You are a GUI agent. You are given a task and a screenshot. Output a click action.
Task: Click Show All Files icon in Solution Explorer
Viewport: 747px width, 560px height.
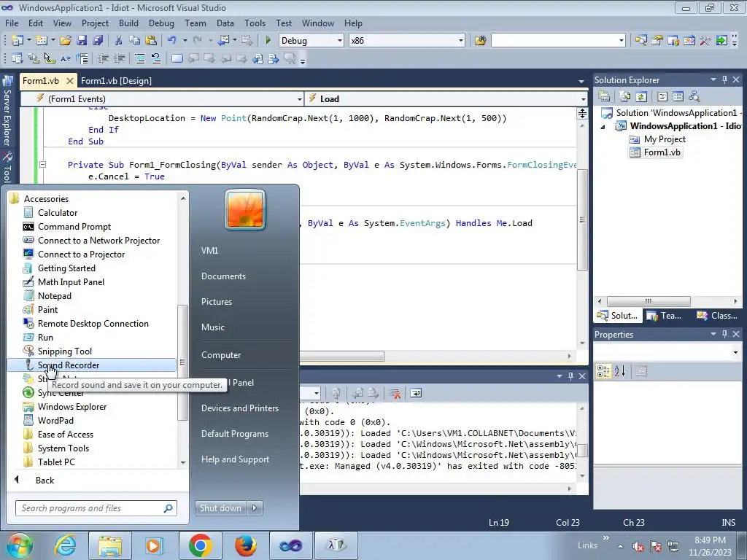[624, 97]
